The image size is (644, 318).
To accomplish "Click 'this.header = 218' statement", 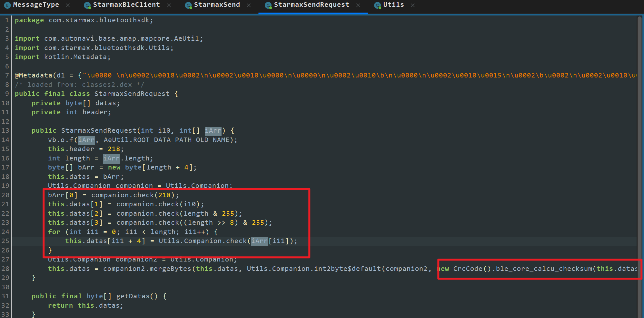I will click(x=86, y=149).
